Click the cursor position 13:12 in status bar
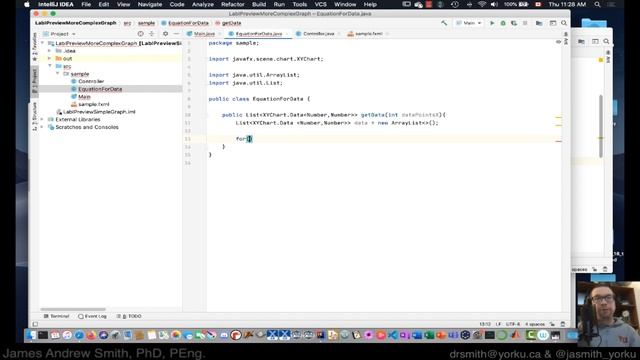The width and height of the screenshot is (640, 360). 485,324
